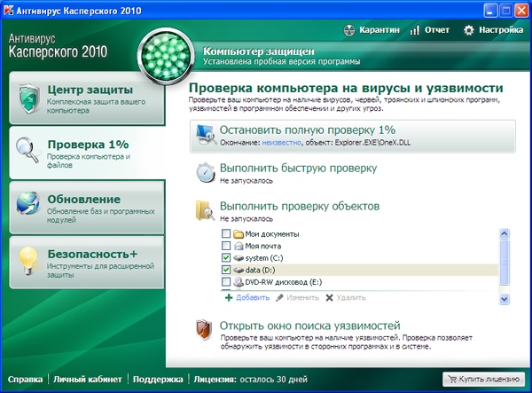This screenshot has width=532, height=393.
Task: Check the Моя почта checkbox
Action: pos(226,246)
